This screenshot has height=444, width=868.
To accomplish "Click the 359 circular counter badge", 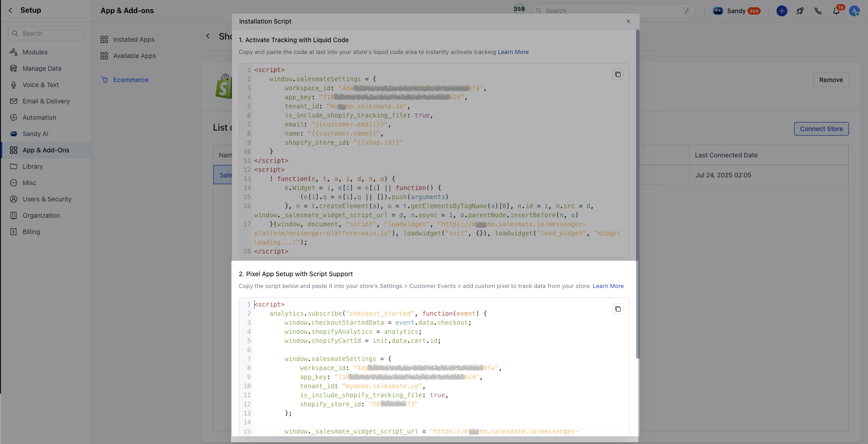I will 519,9.
